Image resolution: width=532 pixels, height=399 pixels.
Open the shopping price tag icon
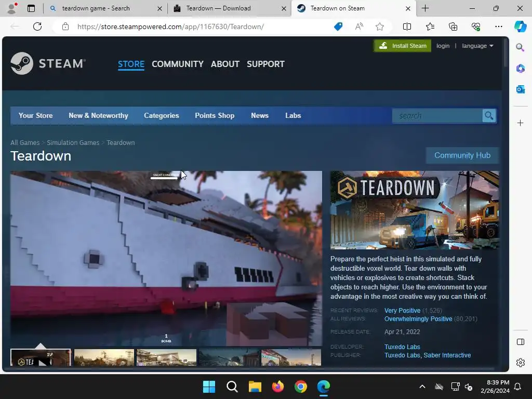(x=338, y=26)
